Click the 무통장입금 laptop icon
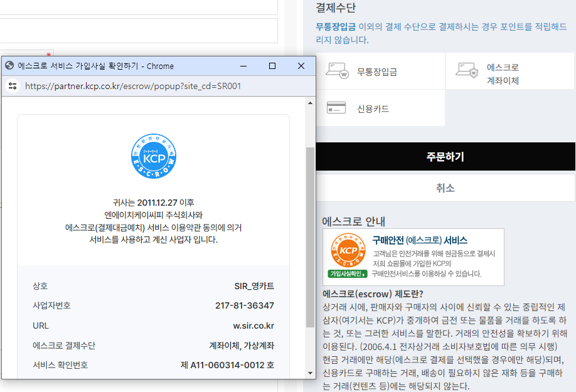576x392 pixels. coord(337,70)
